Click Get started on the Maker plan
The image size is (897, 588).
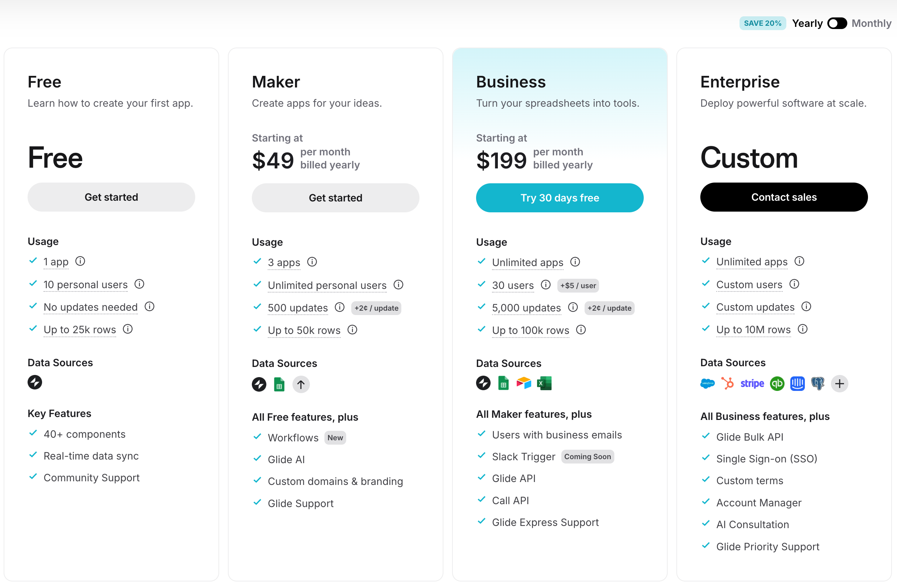tap(335, 198)
